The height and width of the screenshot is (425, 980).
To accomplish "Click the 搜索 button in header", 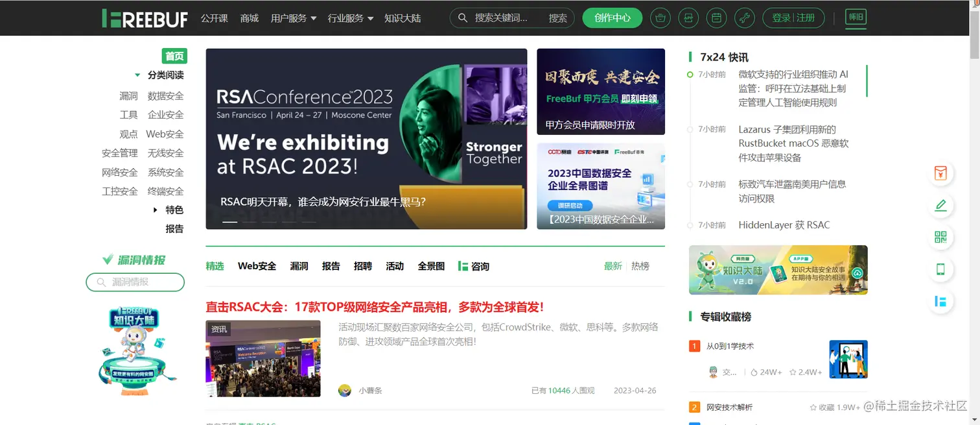I will click(557, 18).
